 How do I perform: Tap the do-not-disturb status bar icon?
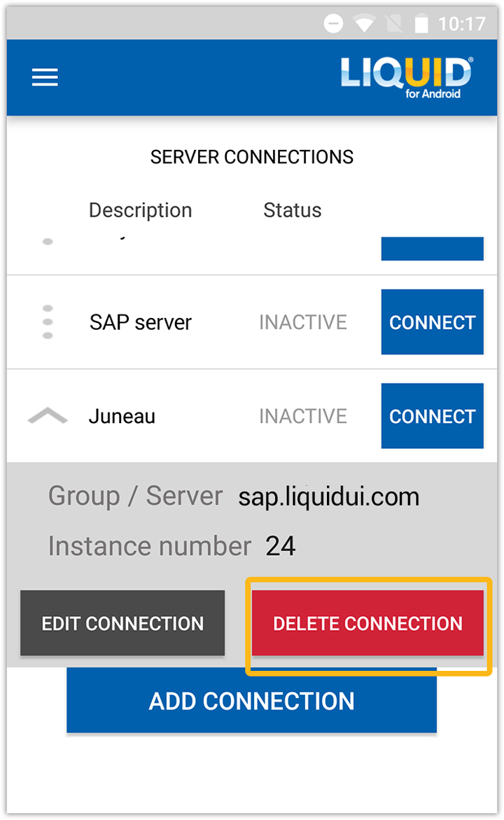334,25
